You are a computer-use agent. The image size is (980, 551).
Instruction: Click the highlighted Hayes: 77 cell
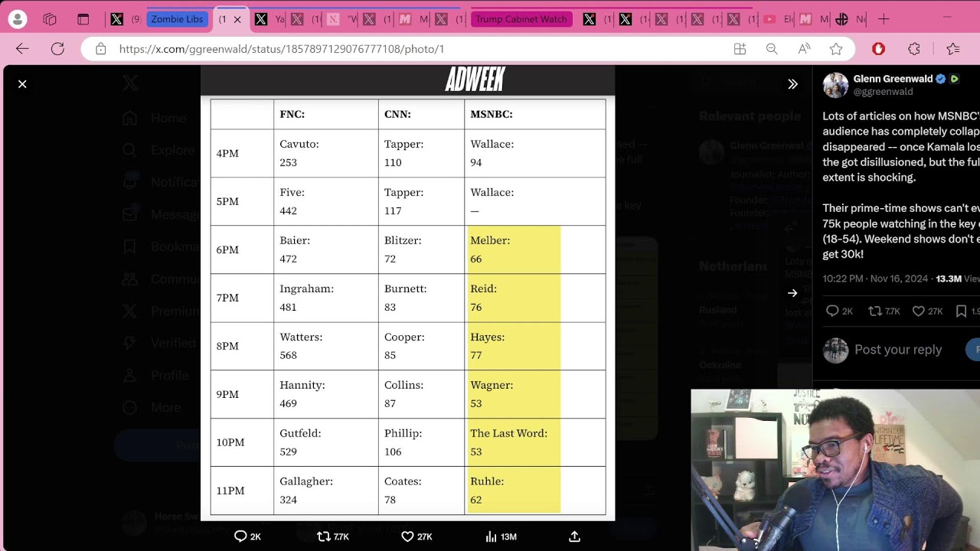(x=535, y=346)
